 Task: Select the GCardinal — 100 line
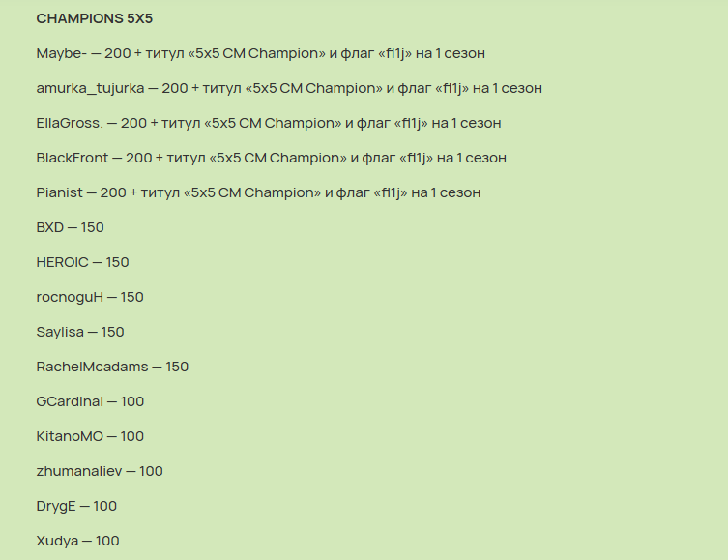point(90,401)
